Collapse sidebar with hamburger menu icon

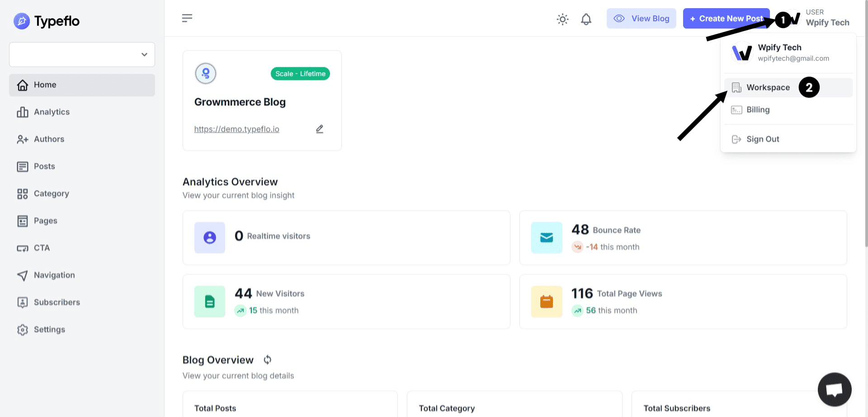pos(187,18)
